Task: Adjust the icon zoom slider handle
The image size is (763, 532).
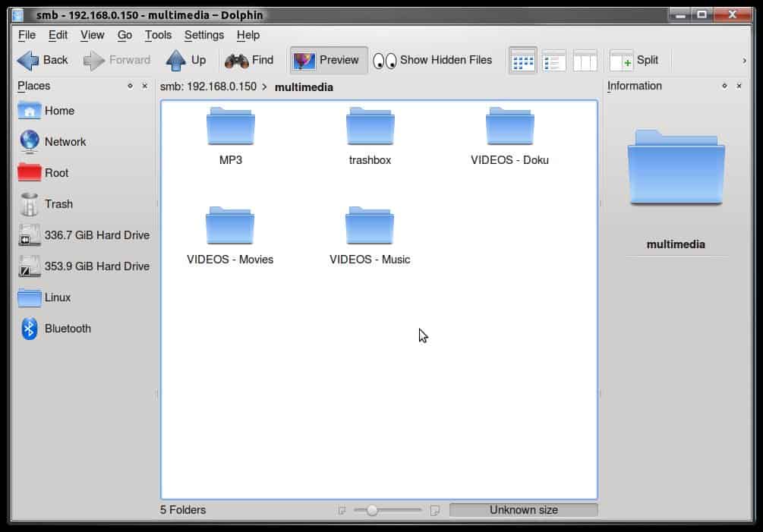Action: coord(372,510)
